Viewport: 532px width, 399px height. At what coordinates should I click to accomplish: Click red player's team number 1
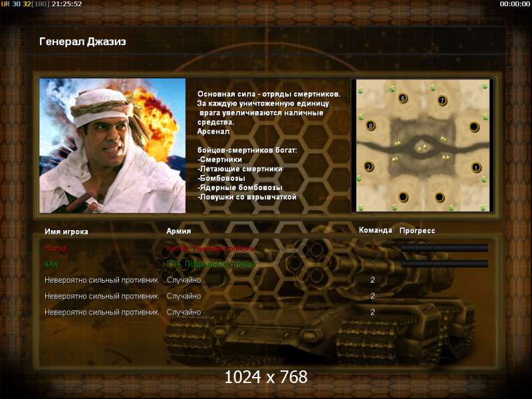(373, 248)
